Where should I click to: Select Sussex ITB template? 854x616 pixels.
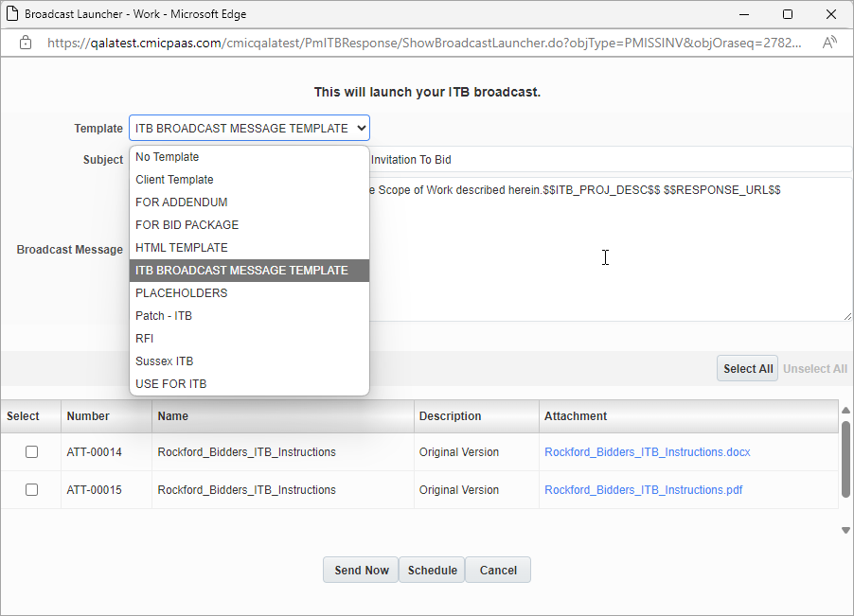tap(249, 361)
